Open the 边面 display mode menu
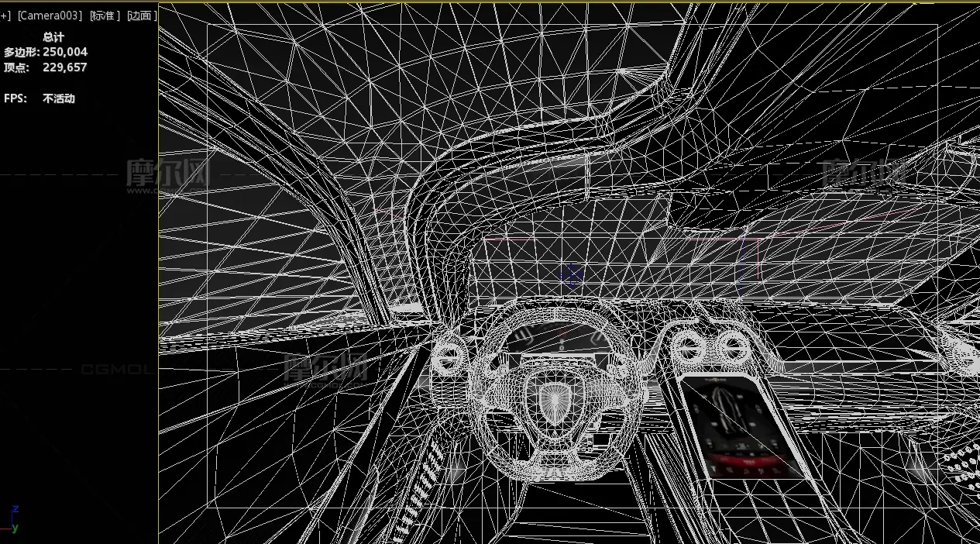980x544 pixels. [141, 15]
